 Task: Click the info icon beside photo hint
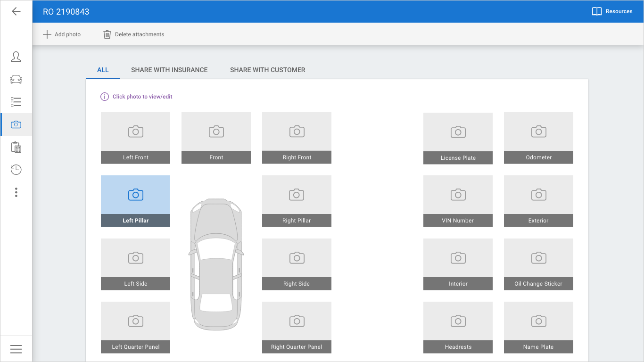click(x=105, y=97)
